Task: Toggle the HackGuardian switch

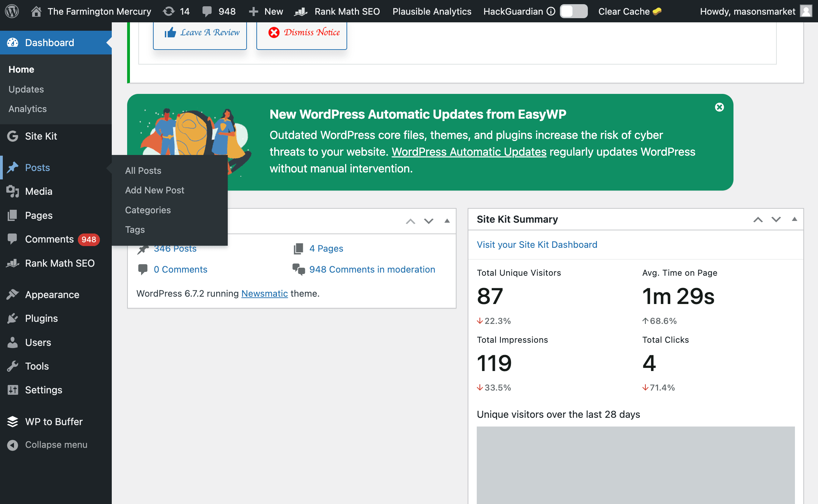Action: (574, 11)
